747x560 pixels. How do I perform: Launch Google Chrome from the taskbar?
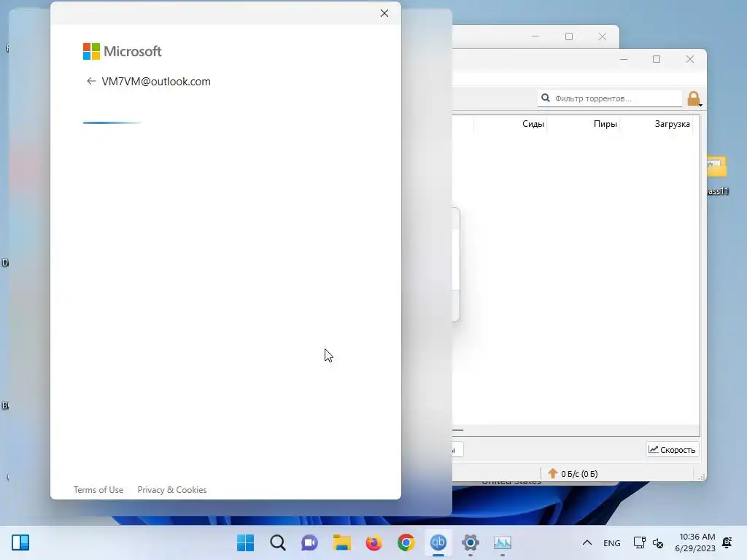tap(406, 542)
